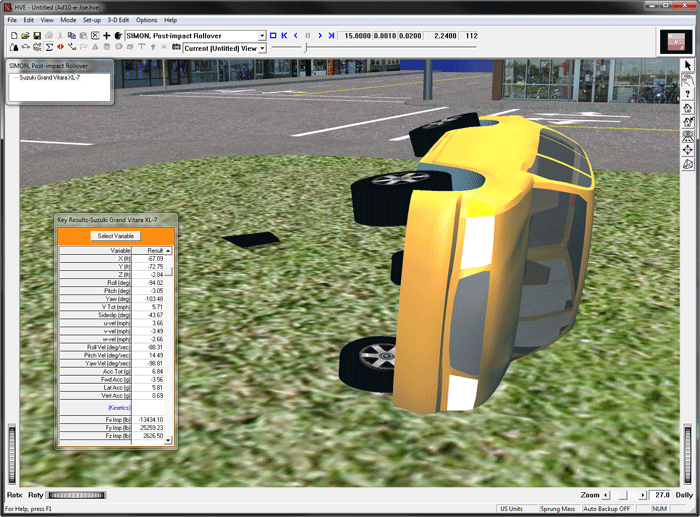Select the arrow pointer tool
Image resolution: width=700 pixels, height=517 pixels.
(x=688, y=65)
